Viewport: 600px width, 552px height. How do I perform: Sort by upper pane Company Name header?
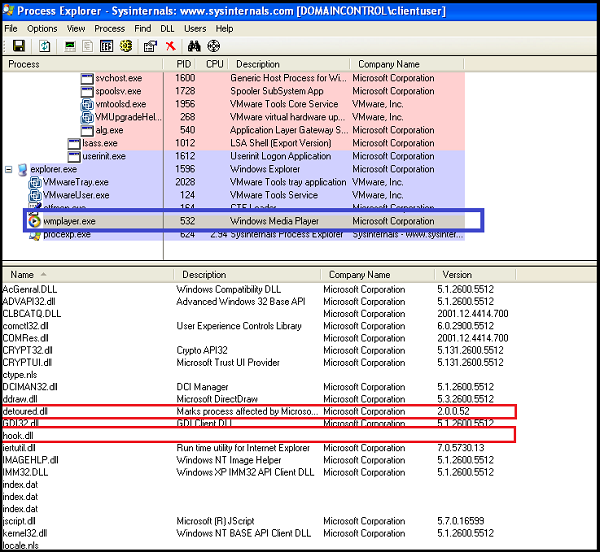pyautogui.click(x=407, y=64)
